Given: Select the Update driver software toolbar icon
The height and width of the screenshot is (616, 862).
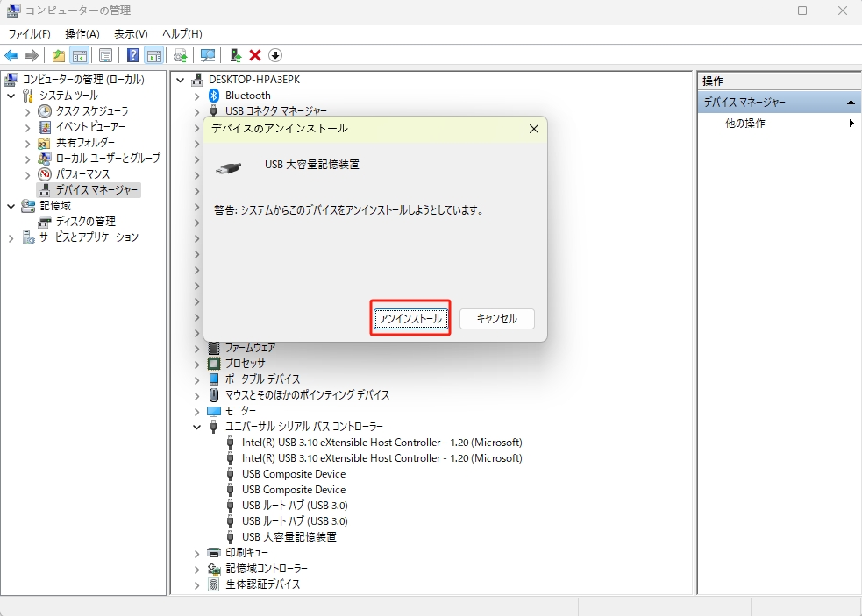Looking at the screenshot, I should 181,55.
